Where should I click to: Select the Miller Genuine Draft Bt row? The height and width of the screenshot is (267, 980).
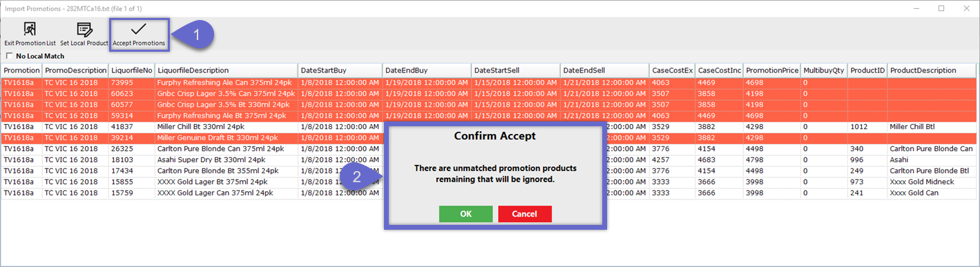(x=489, y=138)
